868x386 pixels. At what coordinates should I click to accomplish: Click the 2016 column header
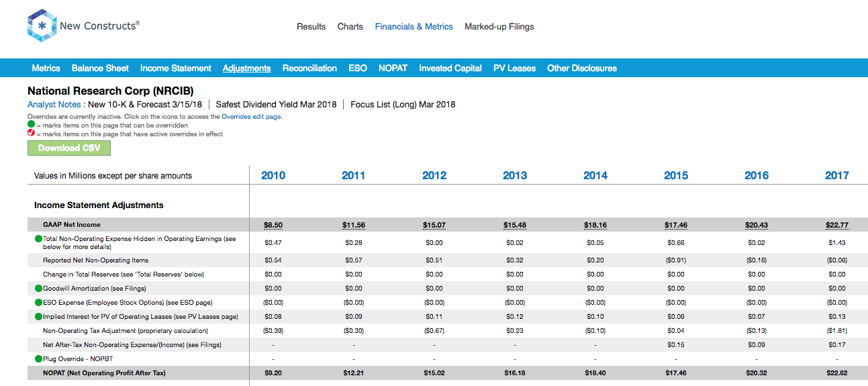(x=757, y=175)
